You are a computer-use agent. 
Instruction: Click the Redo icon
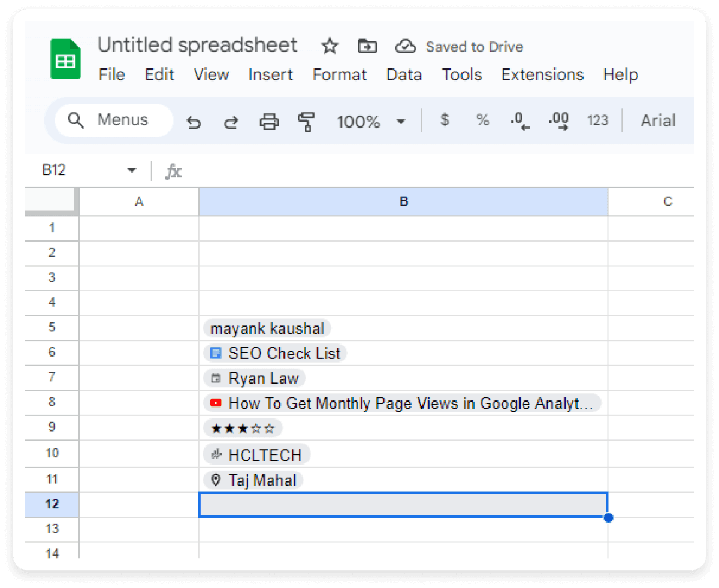pyautogui.click(x=231, y=121)
